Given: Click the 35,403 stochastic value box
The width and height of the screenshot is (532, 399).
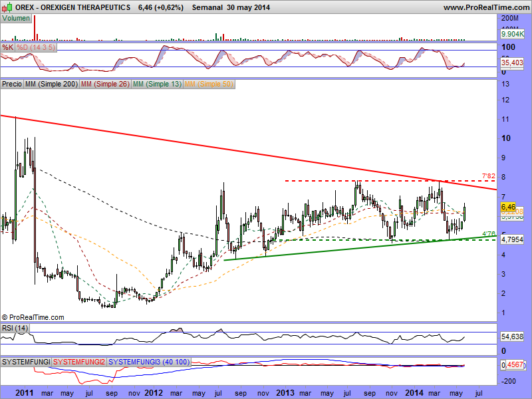Looking at the screenshot, I should tap(512, 63).
